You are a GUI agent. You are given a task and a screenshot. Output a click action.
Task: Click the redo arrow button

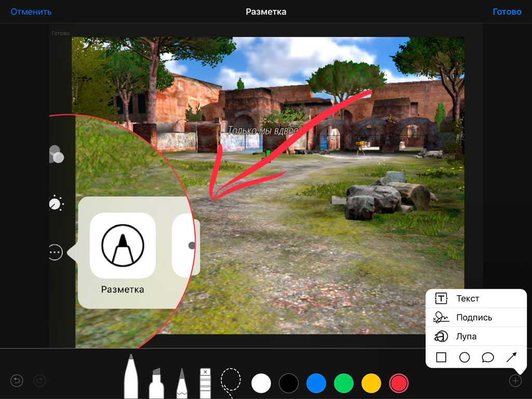click(39, 381)
